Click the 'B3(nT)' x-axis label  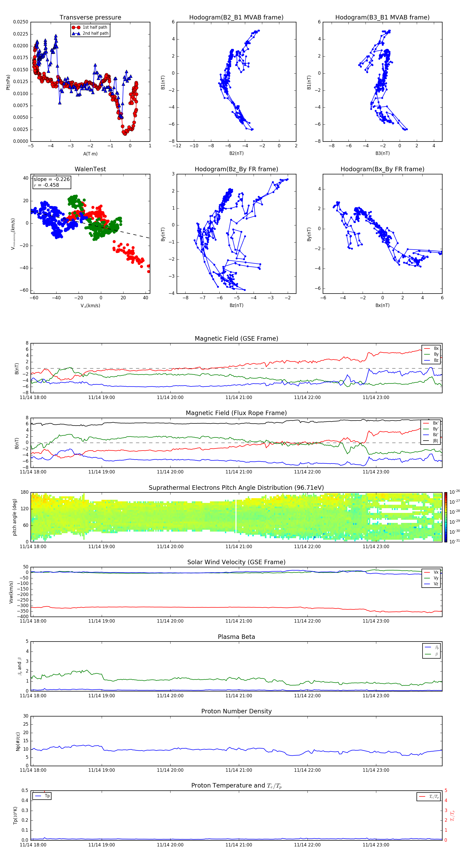(x=382, y=153)
